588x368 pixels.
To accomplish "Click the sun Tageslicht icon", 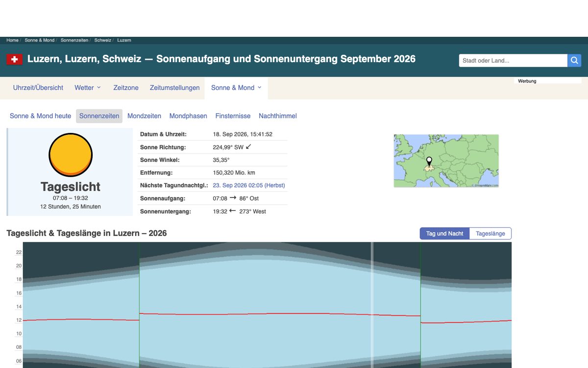I will (x=71, y=155).
